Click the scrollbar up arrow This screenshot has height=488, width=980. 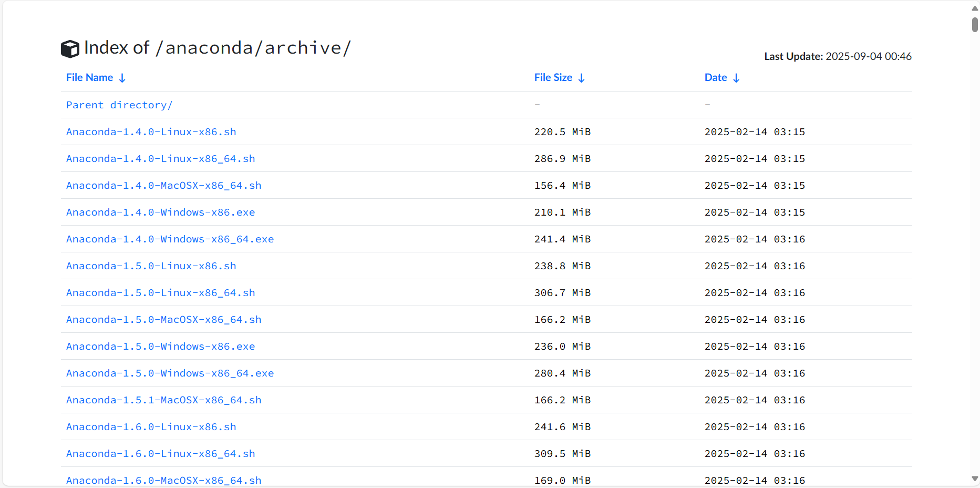[975, 8]
